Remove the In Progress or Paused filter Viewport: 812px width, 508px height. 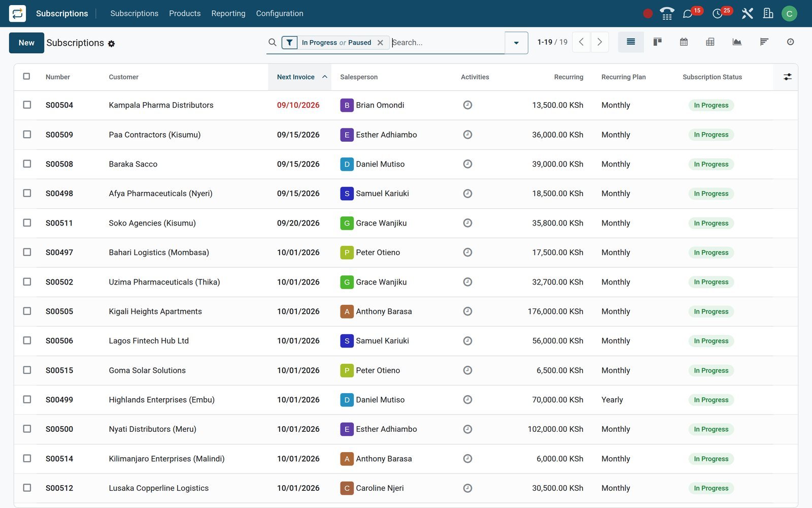point(380,43)
